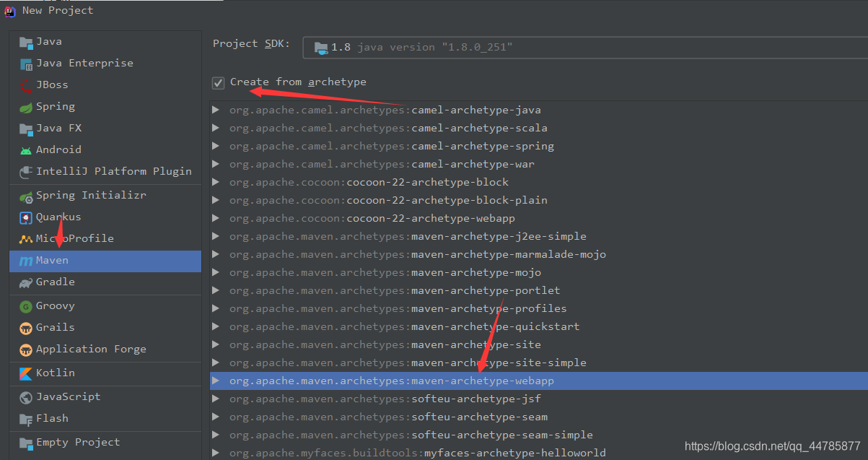The width and height of the screenshot is (868, 460).
Task: Click the Spring Initializr icon
Action: click(x=26, y=196)
